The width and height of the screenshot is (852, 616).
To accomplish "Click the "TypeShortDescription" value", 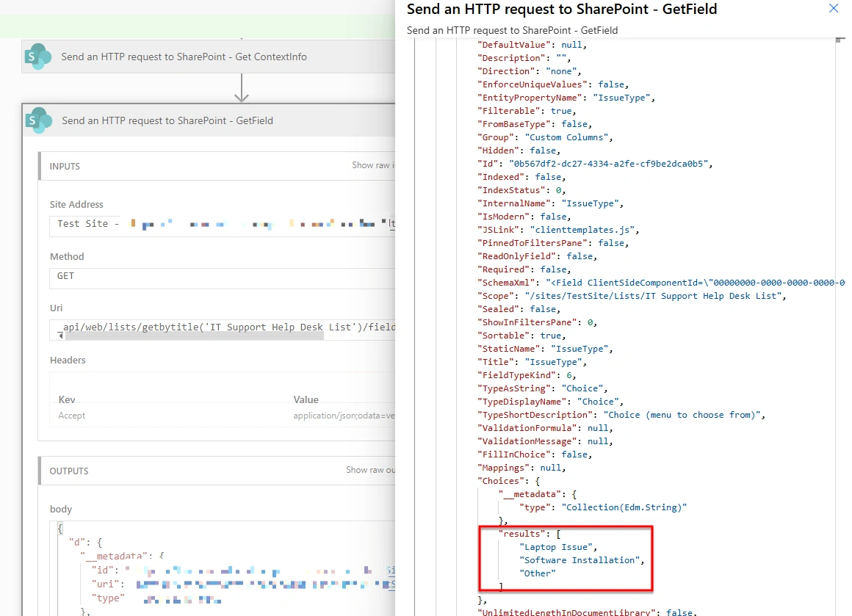I will pyautogui.click(x=682, y=415).
